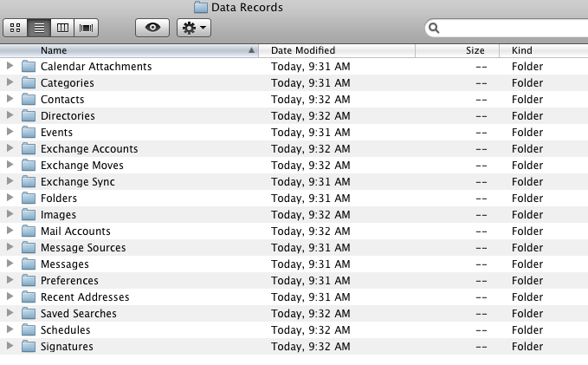Expand the Categories folder
This screenshot has height=365, width=588.
[10, 82]
